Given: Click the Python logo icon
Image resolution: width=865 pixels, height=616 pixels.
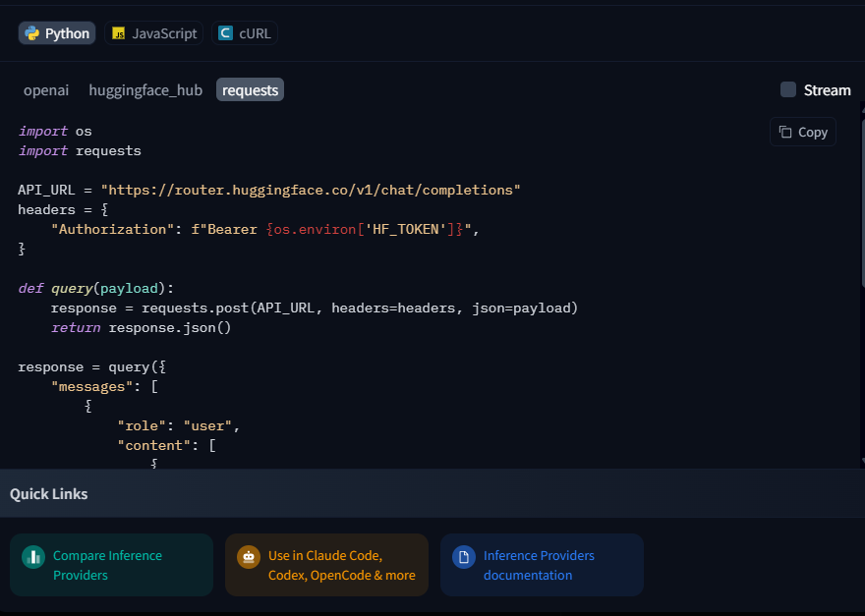Looking at the screenshot, I should [x=32, y=33].
